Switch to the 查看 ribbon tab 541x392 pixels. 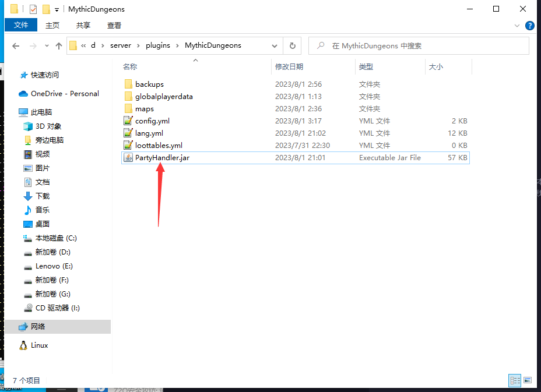pos(114,25)
